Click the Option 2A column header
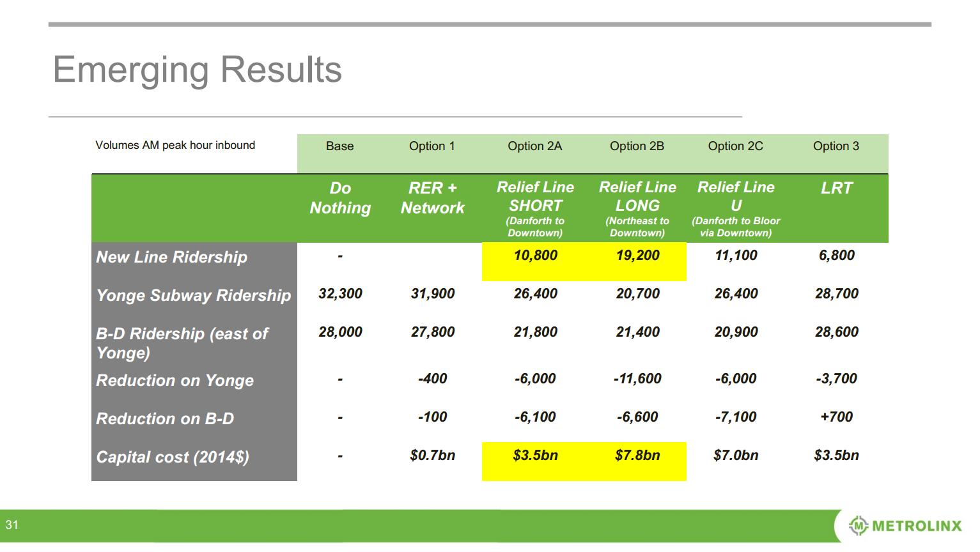This screenshot has height=552, width=980. tap(534, 146)
